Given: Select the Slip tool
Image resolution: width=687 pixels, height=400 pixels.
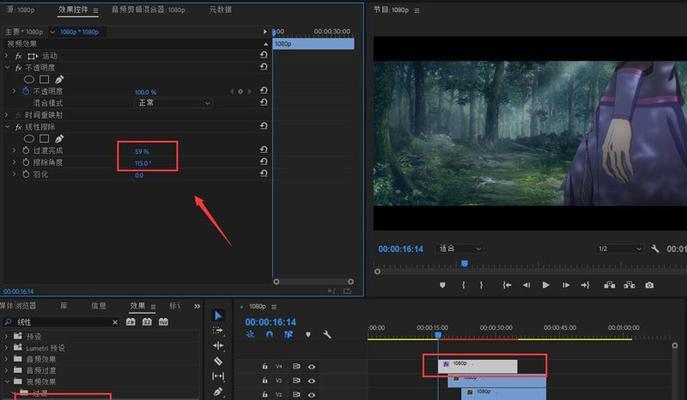Looking at the screenshot, I should [218, 376].
